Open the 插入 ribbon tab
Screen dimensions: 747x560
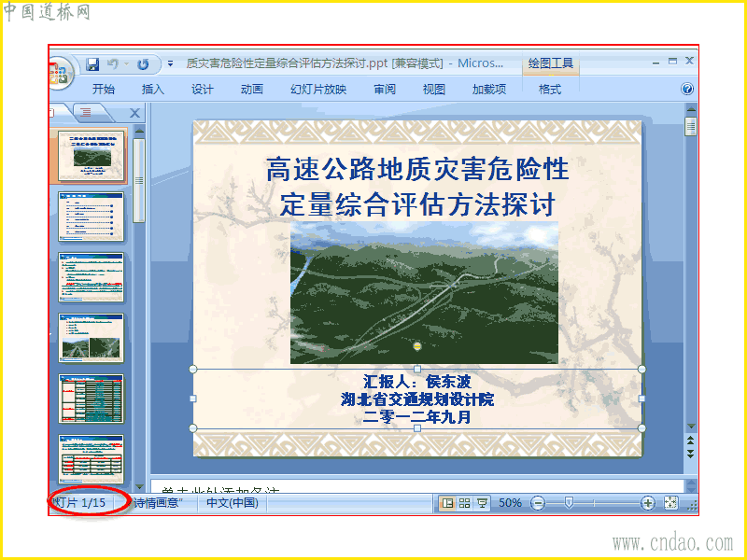[153, 90]
